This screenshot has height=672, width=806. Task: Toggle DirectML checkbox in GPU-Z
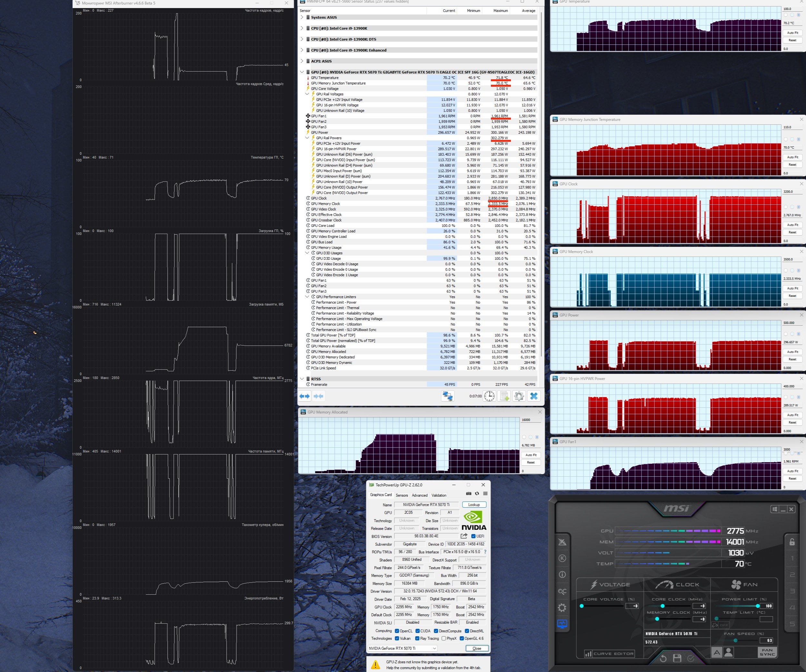tap(467, 631)
